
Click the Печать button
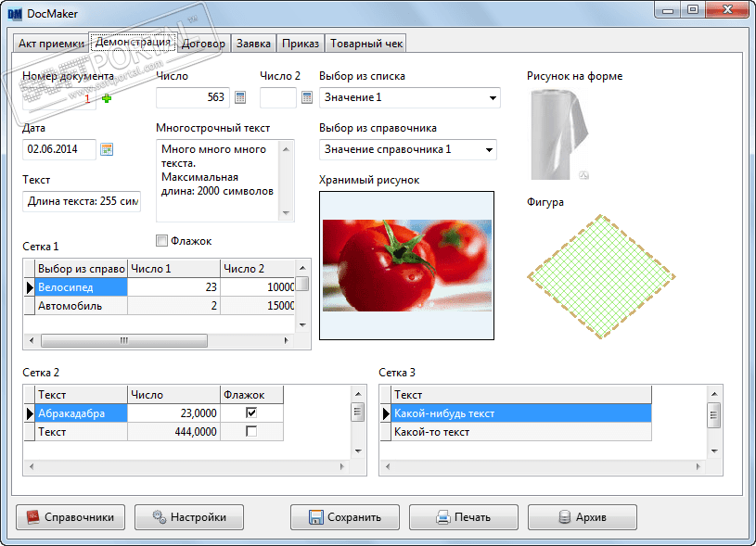(463, 517)
